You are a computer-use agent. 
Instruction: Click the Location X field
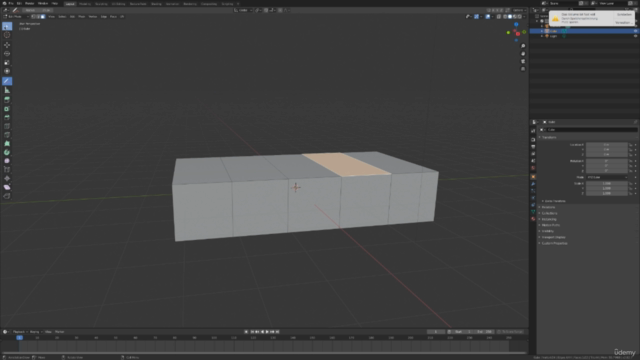[x=607, y=145]
